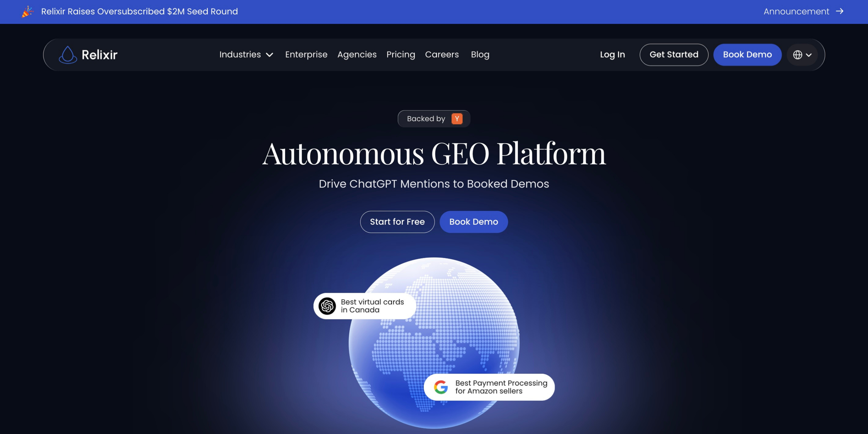Click the Announcement arrow icon
This screenshot has height=434, width=868.
coord(839,11)
